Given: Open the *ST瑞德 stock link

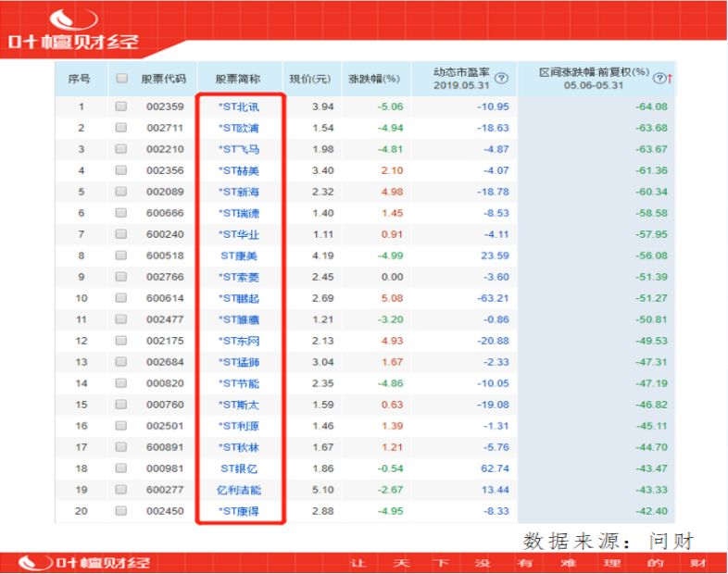Looking at the screenshot, I should coord(239,214).
